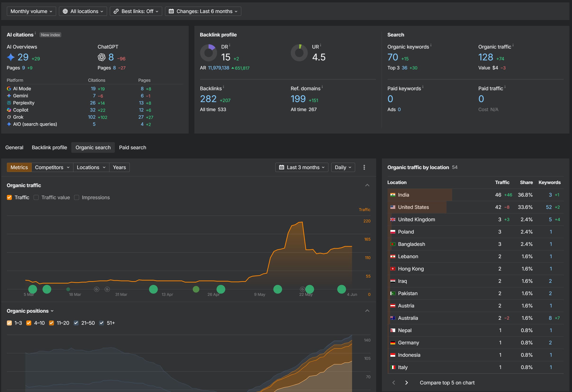Open the Daily interval dropdown
This screenshot has width=572, height=392.
[x=343, y=167]
